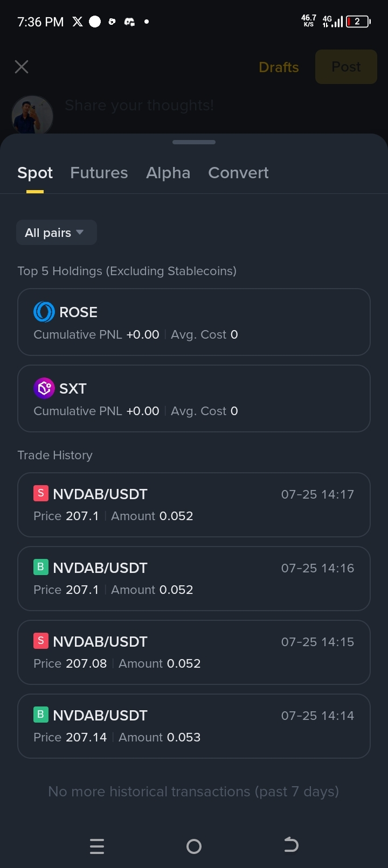
Task: Tap Android home circle icon
Action: pos(194,846)
